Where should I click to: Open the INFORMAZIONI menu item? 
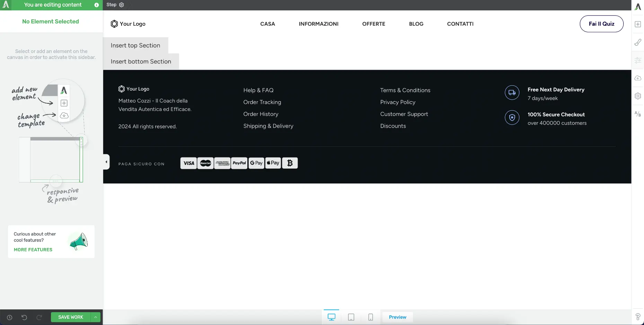tap(319, 24)
